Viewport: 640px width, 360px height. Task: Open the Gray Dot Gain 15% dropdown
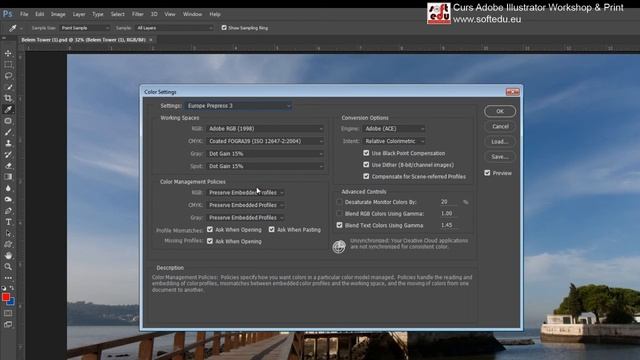[265, 154]
